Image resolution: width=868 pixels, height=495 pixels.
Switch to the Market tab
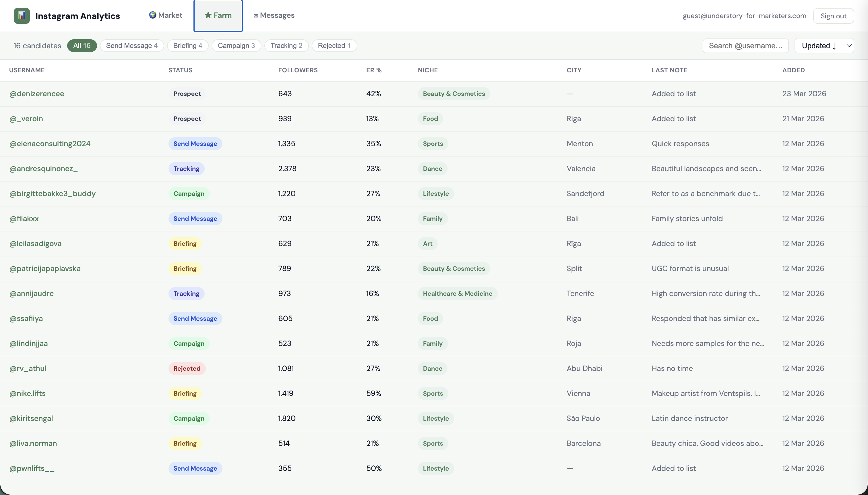tap(166, 15)
